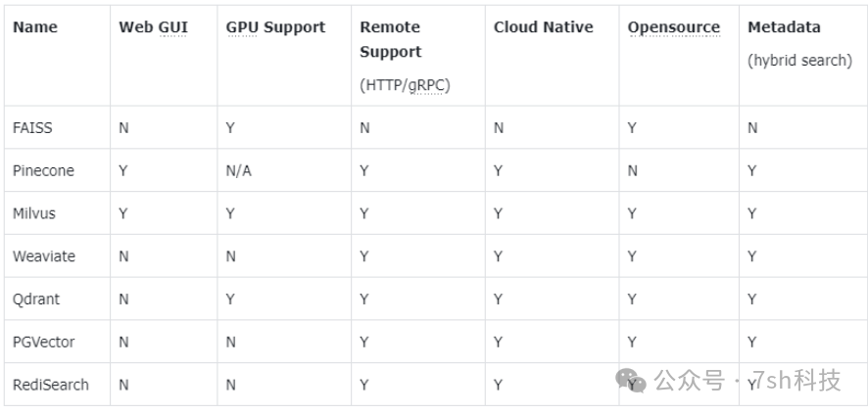Click the "Web GUI" column header

pyautogui.click(x=153, y=27)
